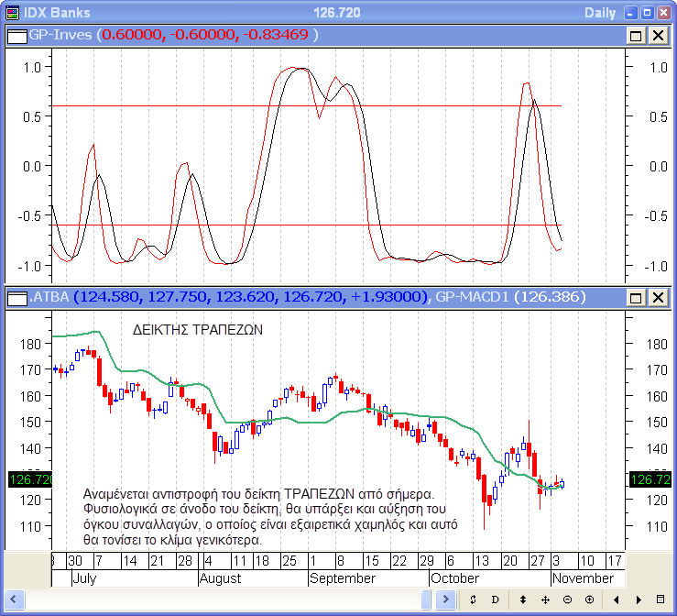Click the chart refresh/rescale icon in bottom toolbar

473,599
